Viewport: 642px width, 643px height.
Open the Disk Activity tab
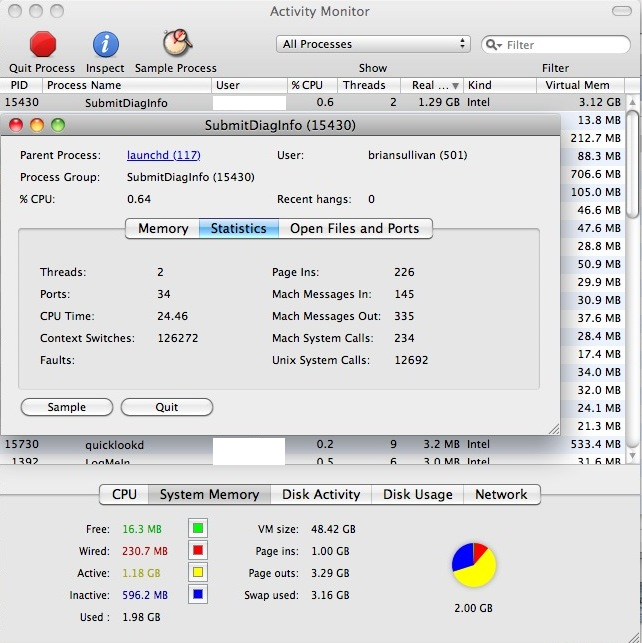tap(321, 494)
